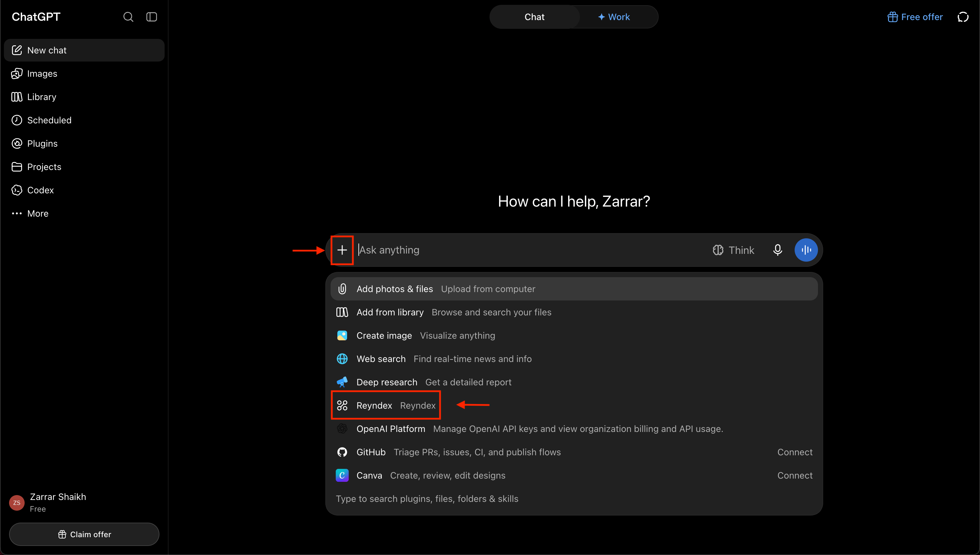Focus the Ask anything input field
This screenshot has height=555, width=980.
click(530, 250)
